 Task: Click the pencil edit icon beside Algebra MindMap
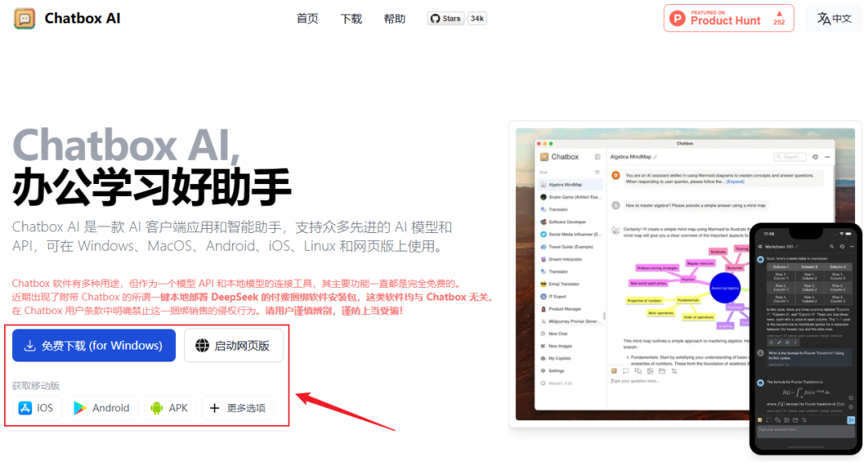[656, 157]
